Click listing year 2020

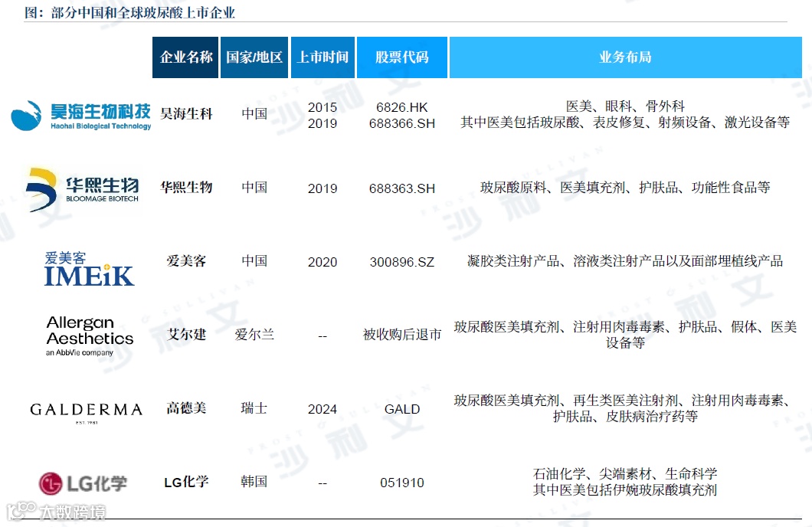click(322, 263)
